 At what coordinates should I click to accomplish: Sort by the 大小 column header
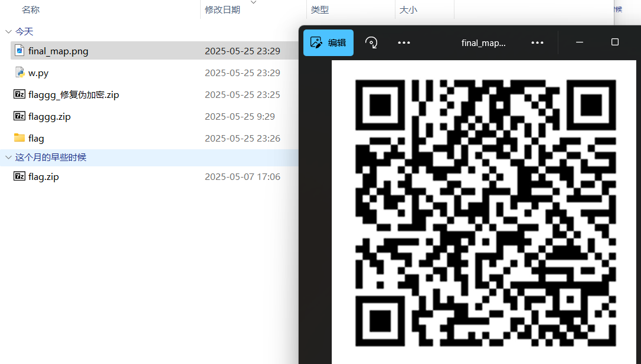408,10
